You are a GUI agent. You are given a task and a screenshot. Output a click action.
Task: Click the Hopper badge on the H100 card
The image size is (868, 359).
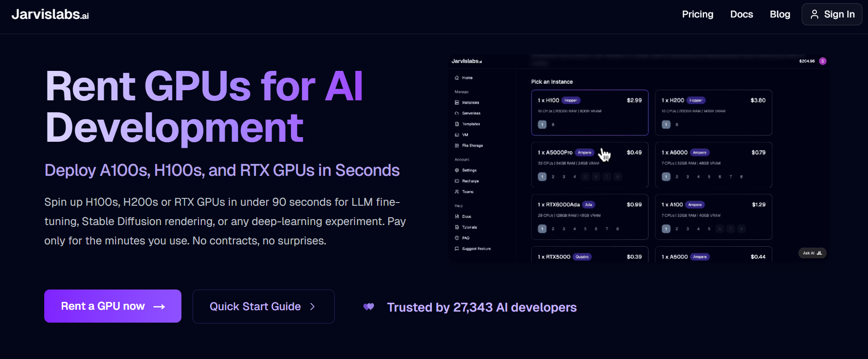571,100
